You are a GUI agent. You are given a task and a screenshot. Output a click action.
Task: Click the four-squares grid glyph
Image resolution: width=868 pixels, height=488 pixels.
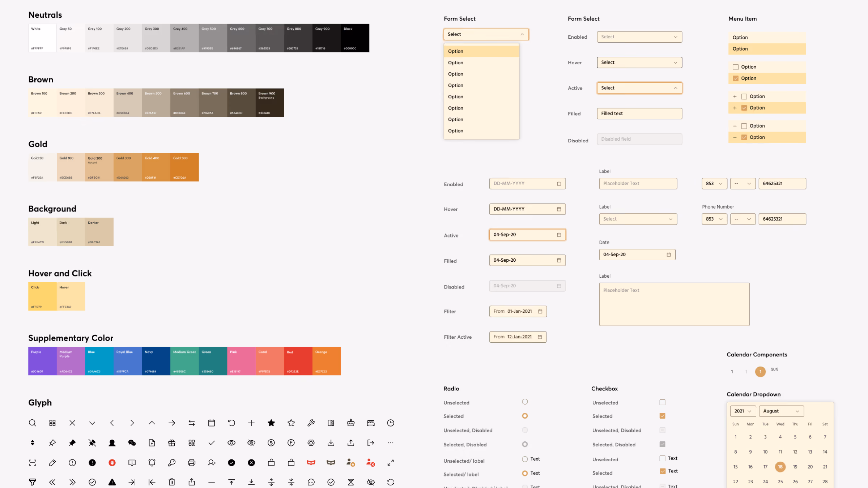[52, 423]
